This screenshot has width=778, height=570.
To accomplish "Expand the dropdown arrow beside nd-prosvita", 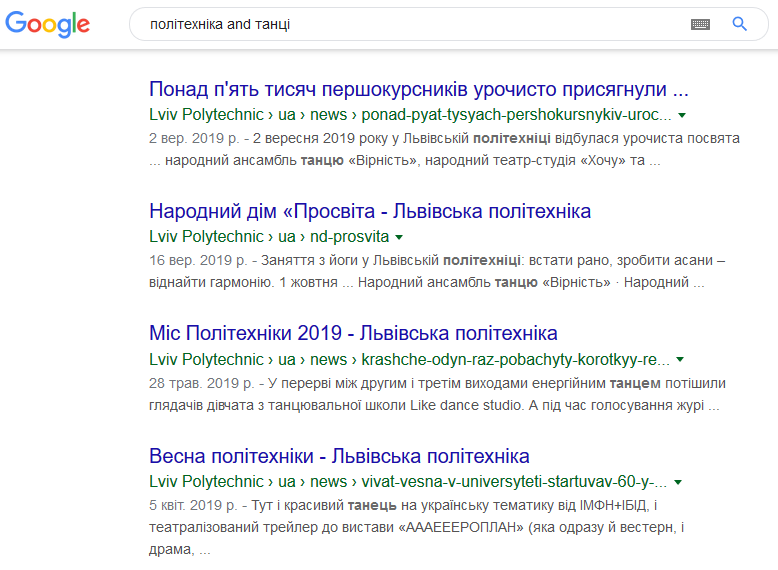I will click(x=399, y=237).
